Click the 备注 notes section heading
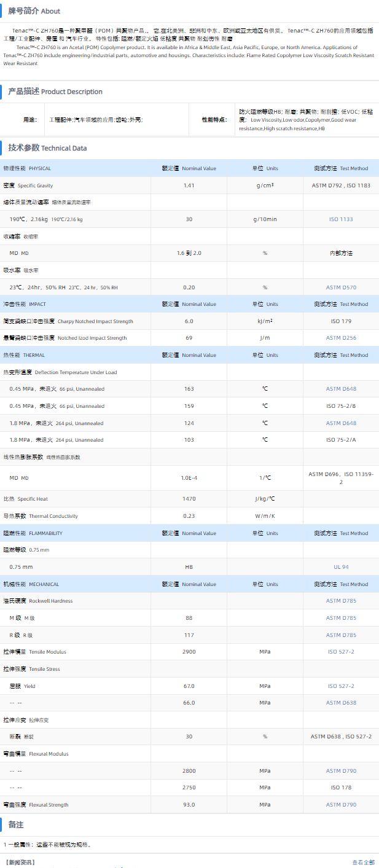This screenshot has height=868, width=379. 16,824
